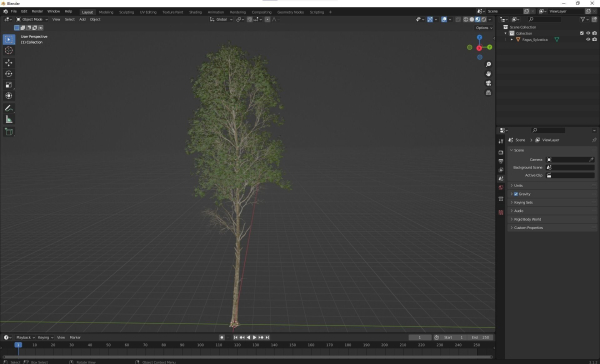Select the Rotate tool
The height and width of the screenshot is (364, 600).
click(9, 73)
